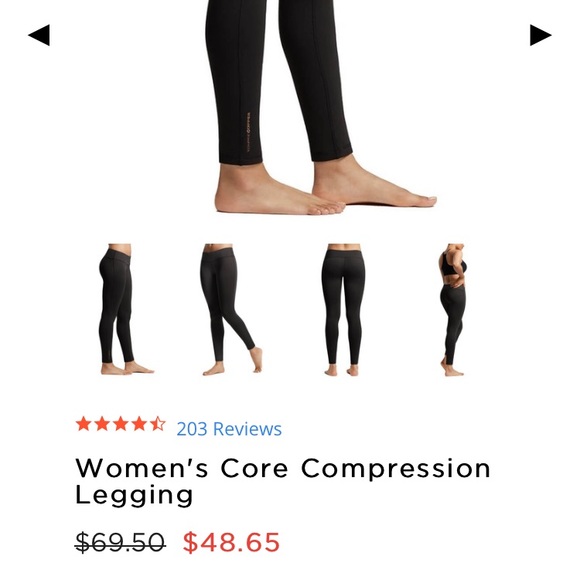Viewport: 580px width, 580px height.
Task: Open the 203 Reviews link
Action: [229, 429]
